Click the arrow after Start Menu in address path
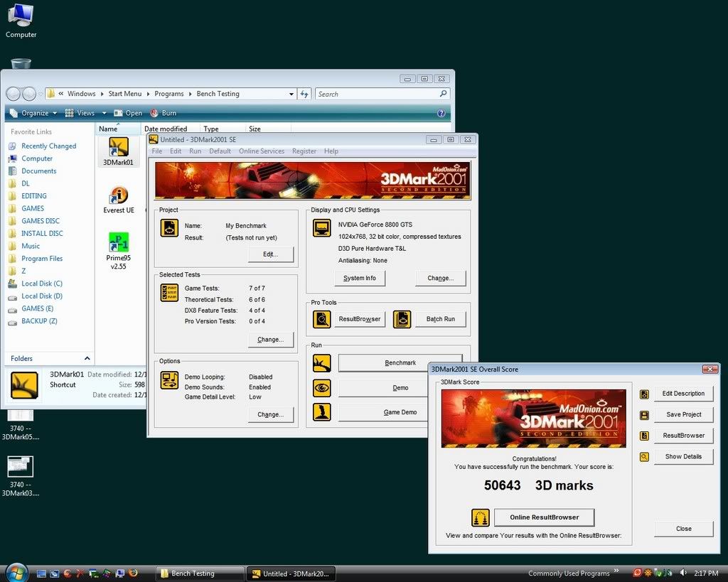 148,95
